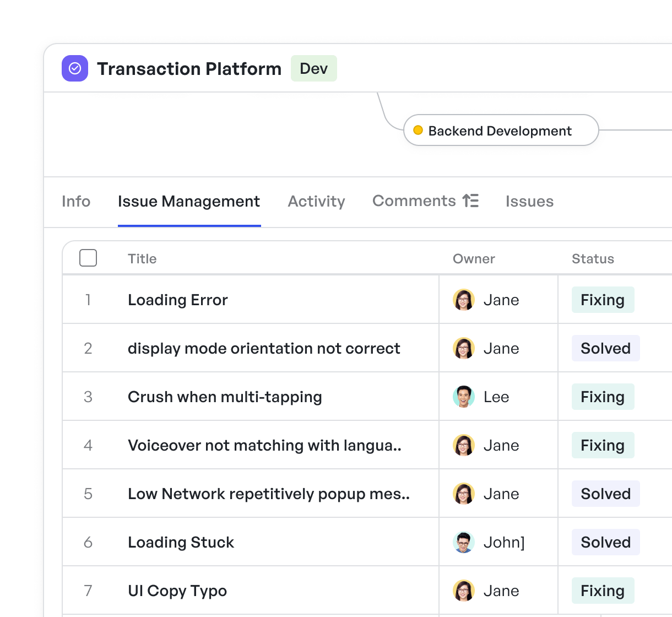This screenshot has width=672, height=617.
Task: Open the Loading Stuck issue
Action: (x=181, y=542)
